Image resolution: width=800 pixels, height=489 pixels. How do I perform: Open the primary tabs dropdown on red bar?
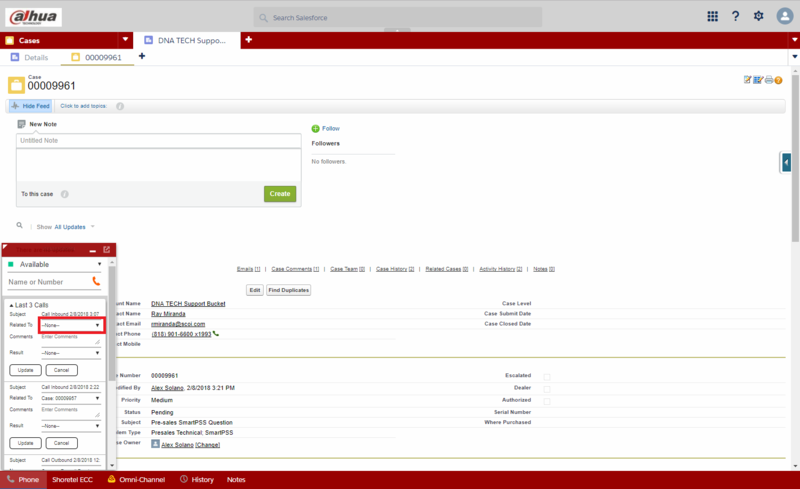(795, 39)
